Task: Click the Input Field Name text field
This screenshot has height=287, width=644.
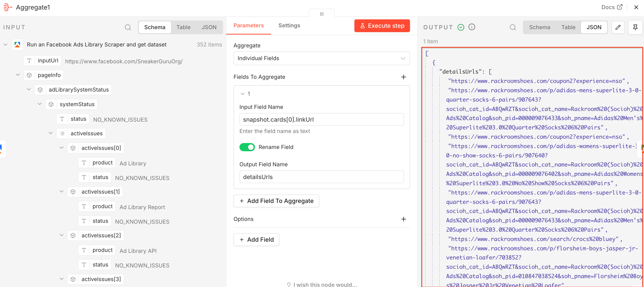Action: coord(322,119)
